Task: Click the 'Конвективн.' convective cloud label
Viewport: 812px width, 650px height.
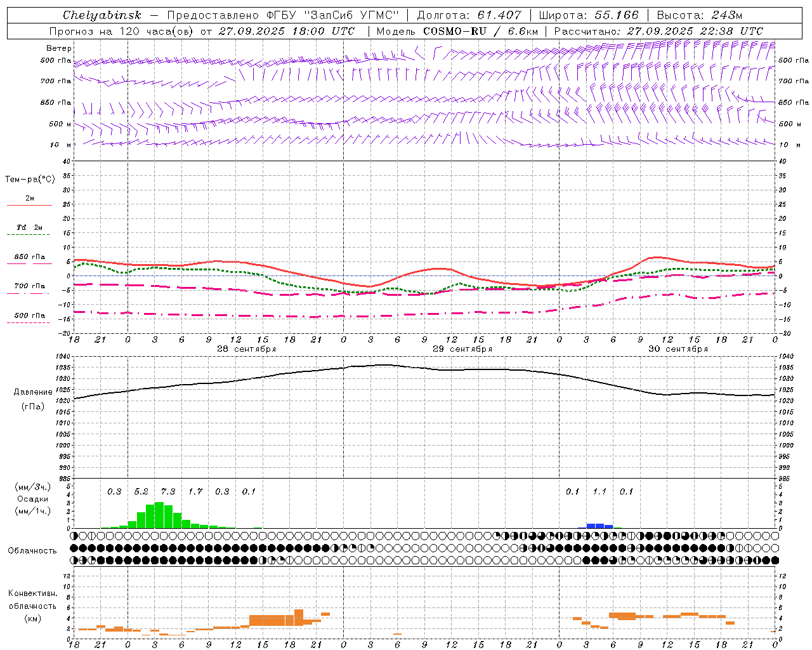Action: pos(32,594)
